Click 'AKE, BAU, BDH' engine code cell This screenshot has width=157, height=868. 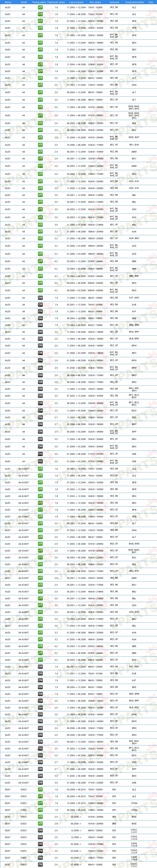[134, 742]
